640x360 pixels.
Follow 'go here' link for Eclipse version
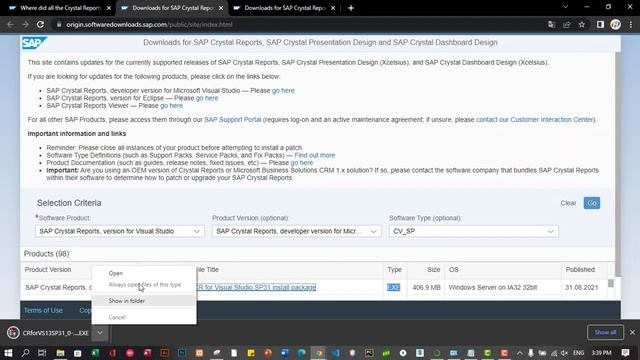[207, 98]
